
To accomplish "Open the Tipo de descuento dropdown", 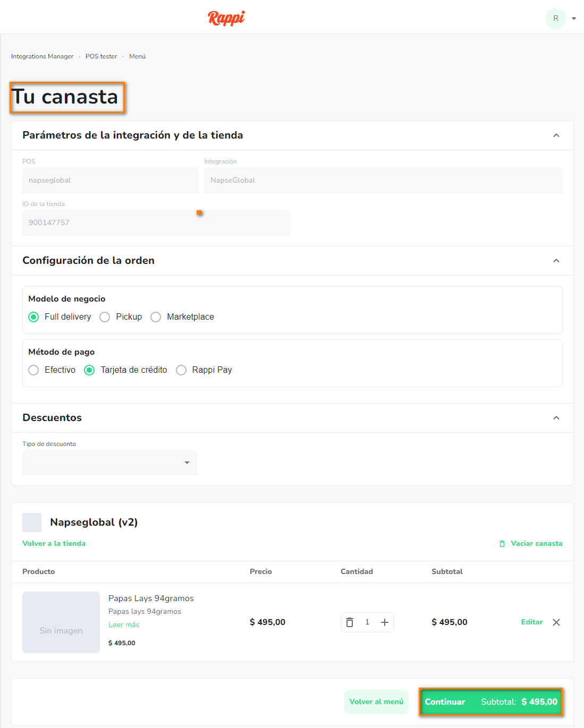I will [x=109, y=463].
